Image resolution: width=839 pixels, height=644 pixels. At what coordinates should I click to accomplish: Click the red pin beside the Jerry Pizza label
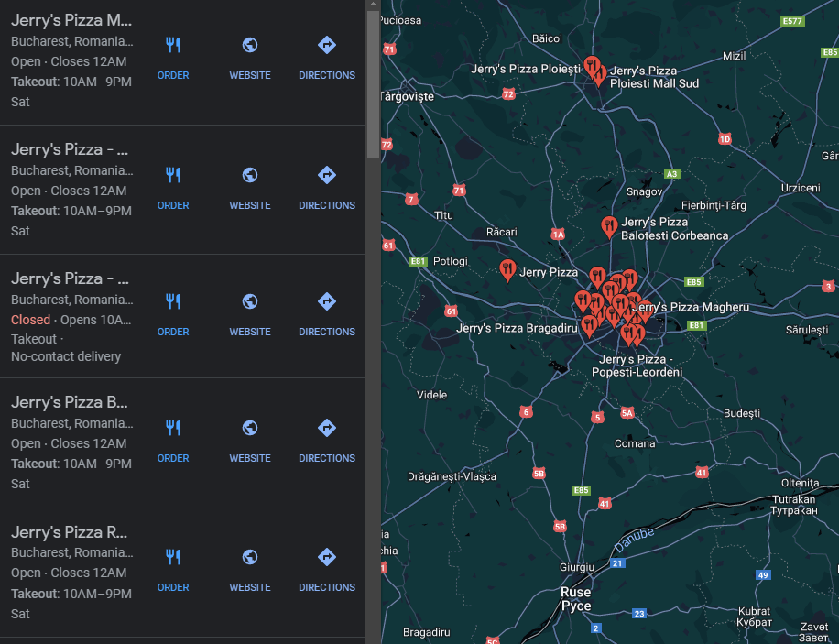[507, 270]
